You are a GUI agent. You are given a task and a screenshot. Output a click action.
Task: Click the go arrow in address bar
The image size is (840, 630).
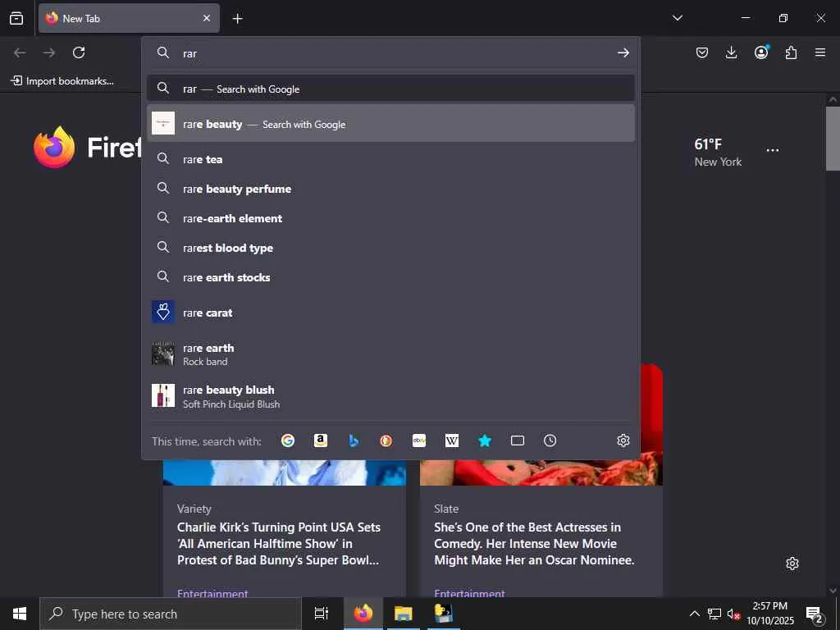tap(623, 53)
